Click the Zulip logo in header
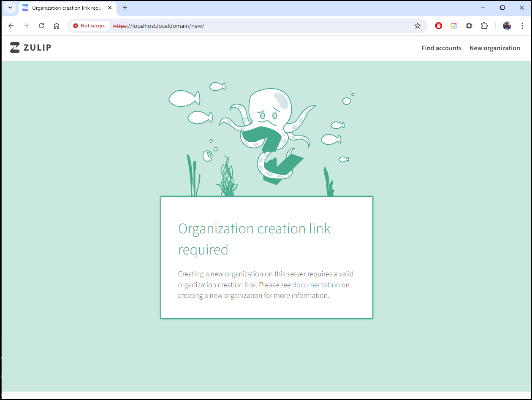The image size is (532, 400). coord(30,48)
